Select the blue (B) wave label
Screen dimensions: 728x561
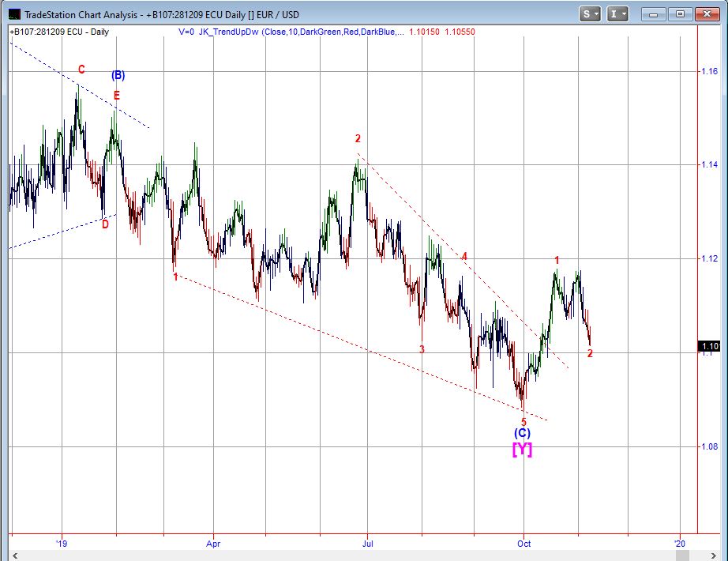pos(118,75)
